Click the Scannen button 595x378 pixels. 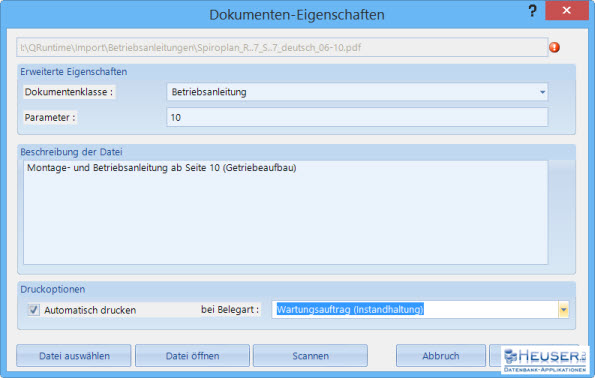point(310,356)
